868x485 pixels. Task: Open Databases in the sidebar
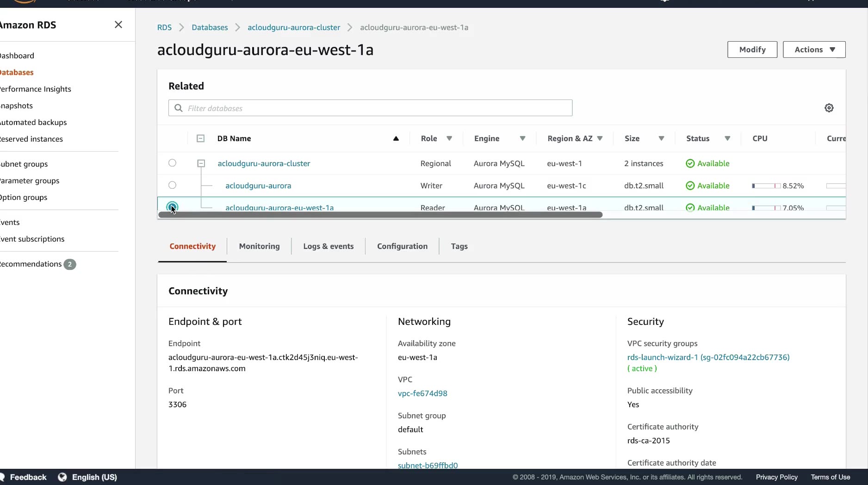17,72
